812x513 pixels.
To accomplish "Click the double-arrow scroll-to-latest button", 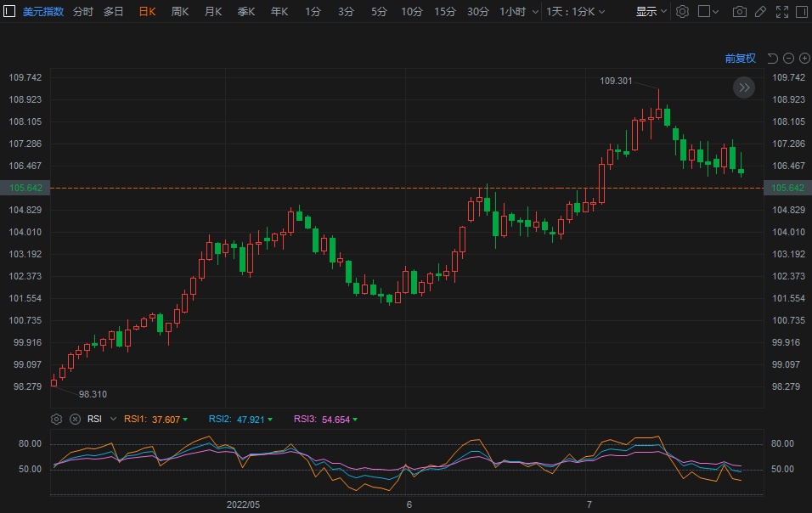I will tap(744, 87).
